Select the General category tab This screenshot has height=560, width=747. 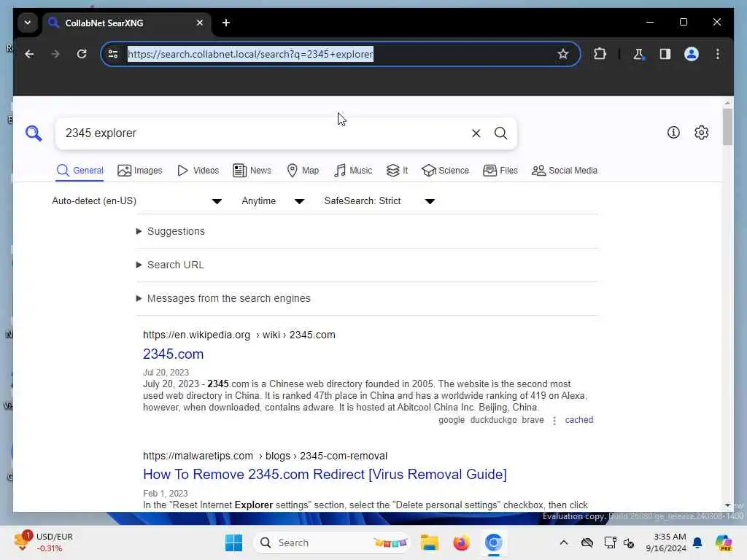(80, 171)
